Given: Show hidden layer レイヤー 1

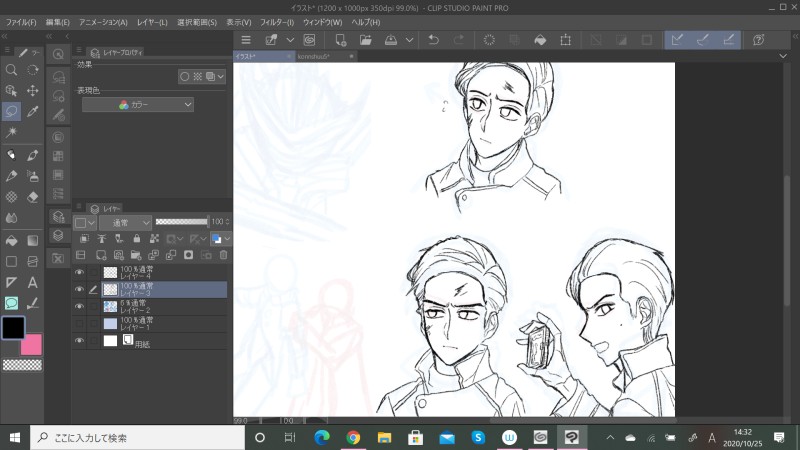Looking at the screenshot, I should pos(80,323).
